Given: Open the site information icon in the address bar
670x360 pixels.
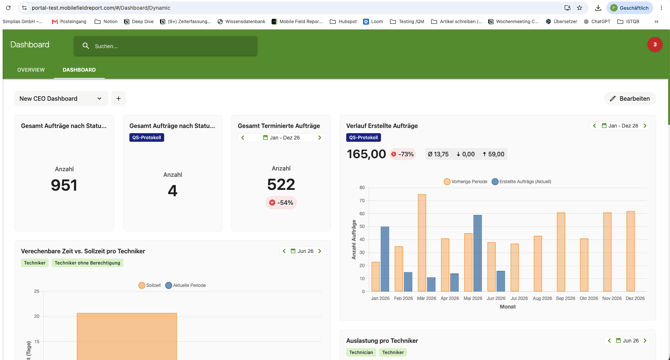Looking at the screenshot, I should click(24, 8).
